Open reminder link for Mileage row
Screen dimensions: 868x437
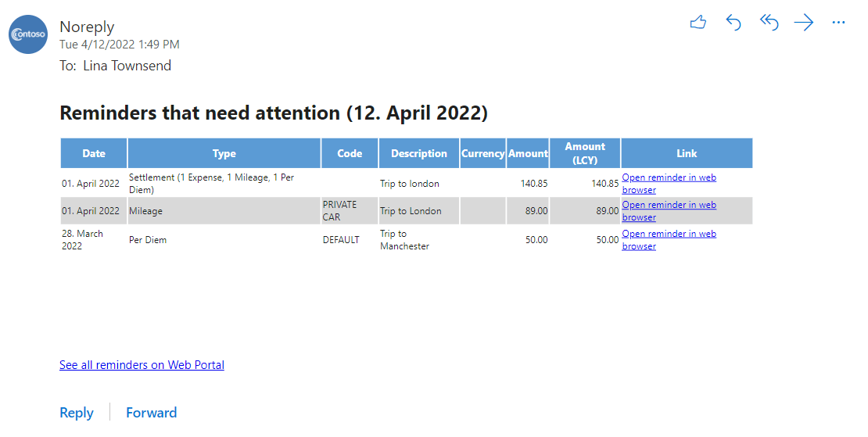(x=669, y=211)
